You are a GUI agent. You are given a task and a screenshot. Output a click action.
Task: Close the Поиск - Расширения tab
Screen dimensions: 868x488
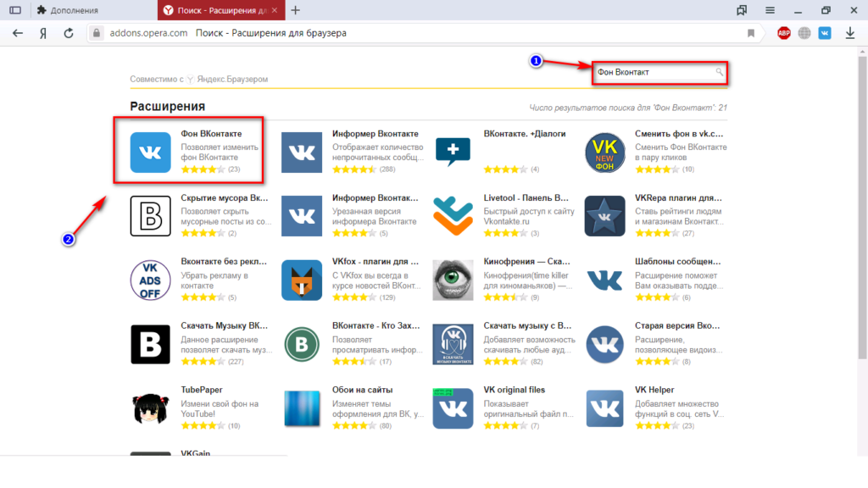275,10
